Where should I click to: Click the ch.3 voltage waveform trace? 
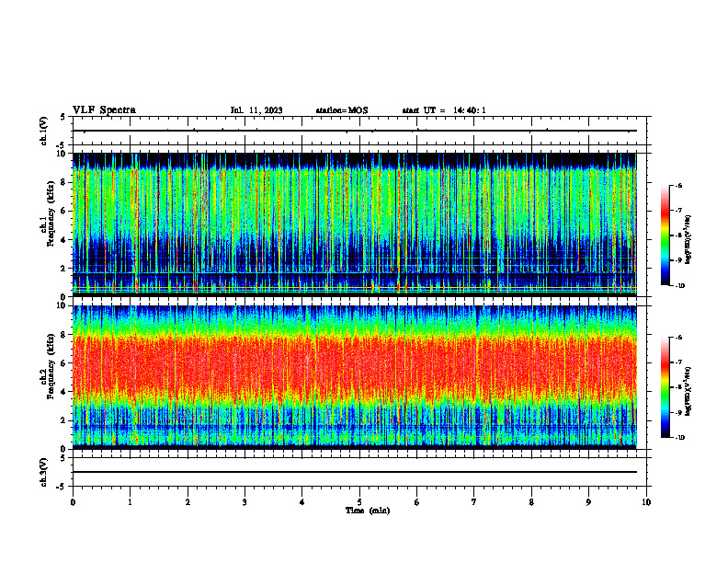pyautogui.click(x=355, y=472)
